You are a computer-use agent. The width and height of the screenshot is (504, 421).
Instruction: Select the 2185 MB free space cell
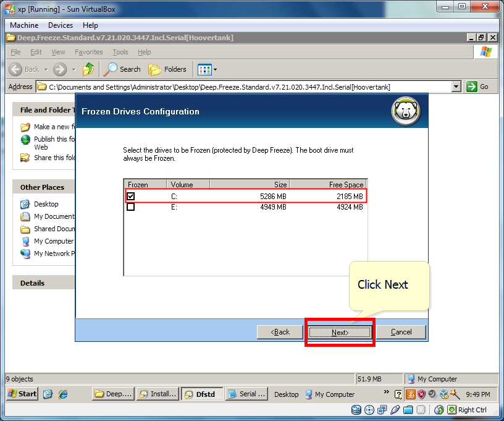[x=350, y=196]
